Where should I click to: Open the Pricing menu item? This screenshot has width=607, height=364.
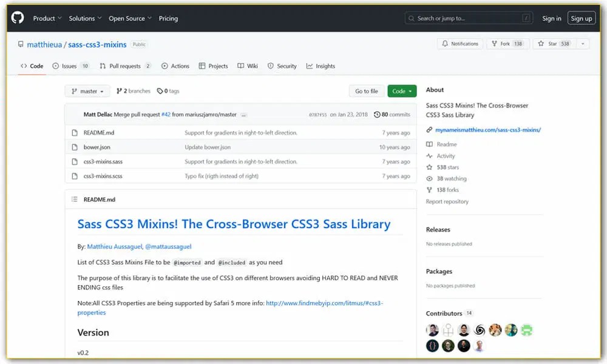coord(168,18)
